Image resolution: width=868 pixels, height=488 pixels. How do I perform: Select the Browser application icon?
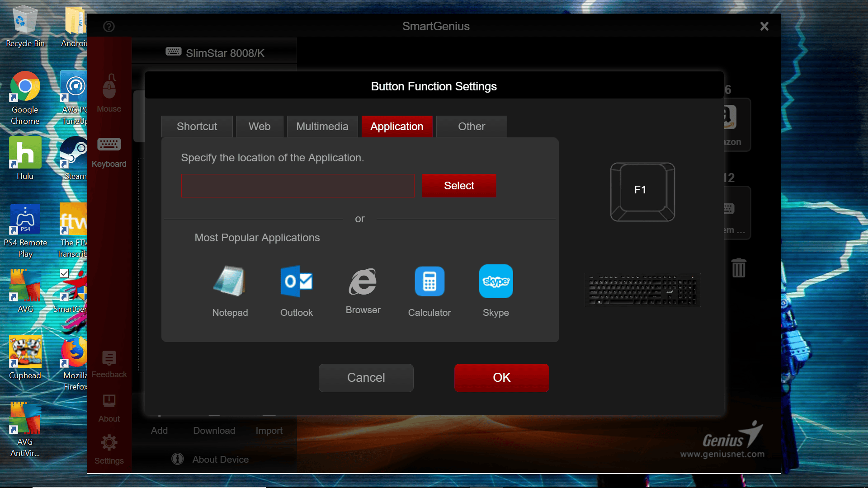(363, 282)
